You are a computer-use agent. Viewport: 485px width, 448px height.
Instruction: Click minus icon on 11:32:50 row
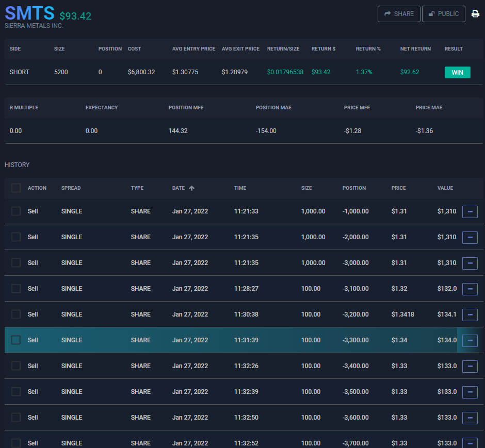[470, 418]
